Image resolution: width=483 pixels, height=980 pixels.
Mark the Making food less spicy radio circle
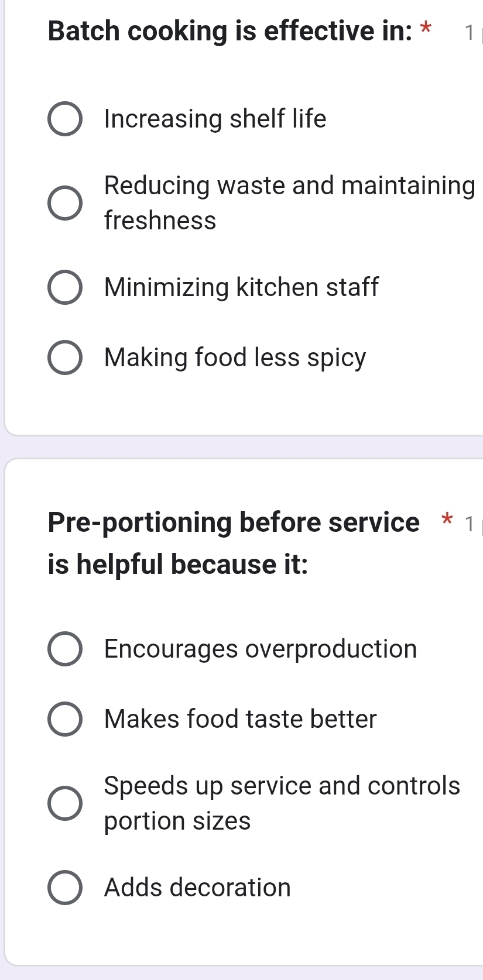tap(64, 357)
